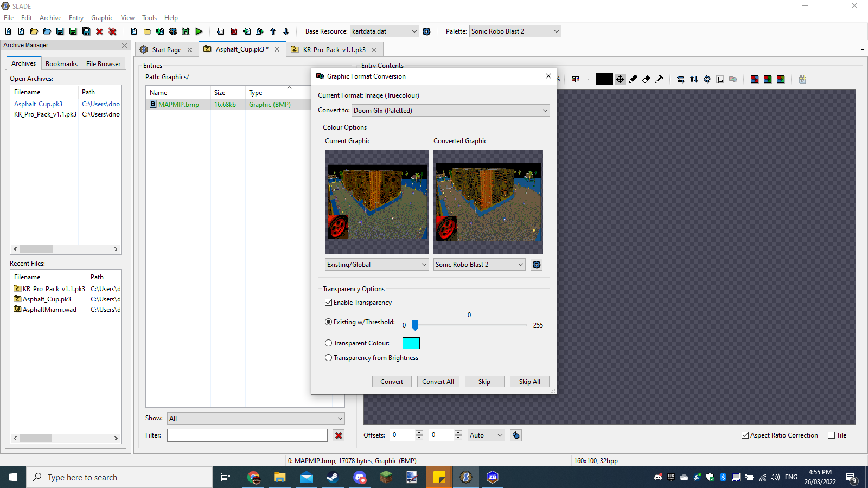The image size is (868, 488).
Task: Click the Move Down blue arrow icon
Action: (286, 31)
